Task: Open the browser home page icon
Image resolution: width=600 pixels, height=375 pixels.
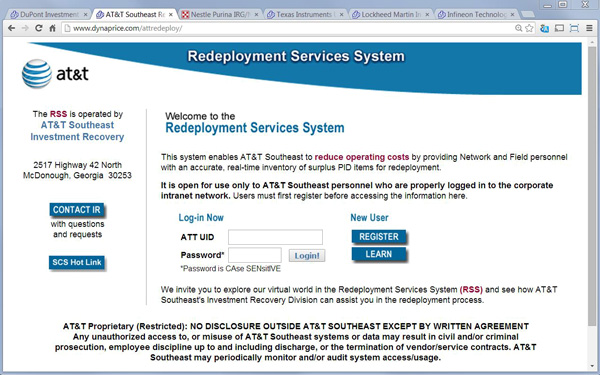Action: pyautogui.click(x=52, y=28)
